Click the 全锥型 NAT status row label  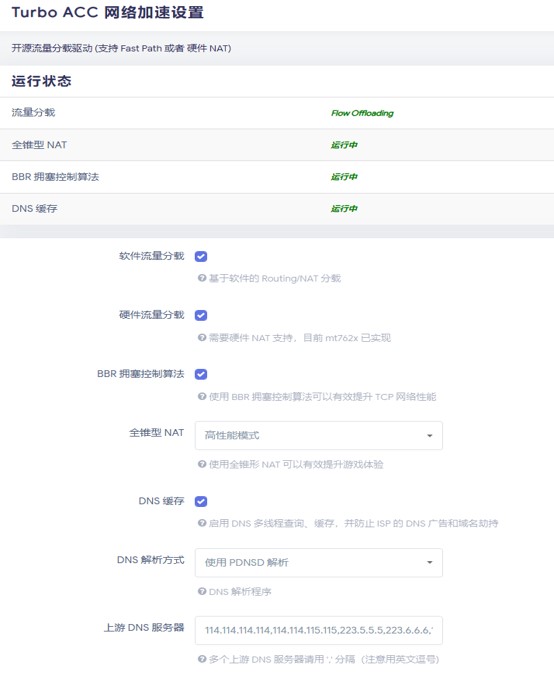[39, 145]
